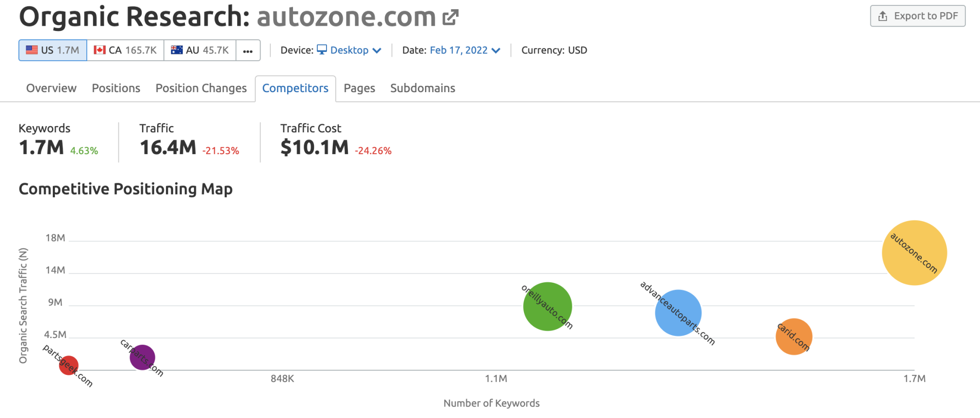Open the Position Changes tab

[201, 88]
